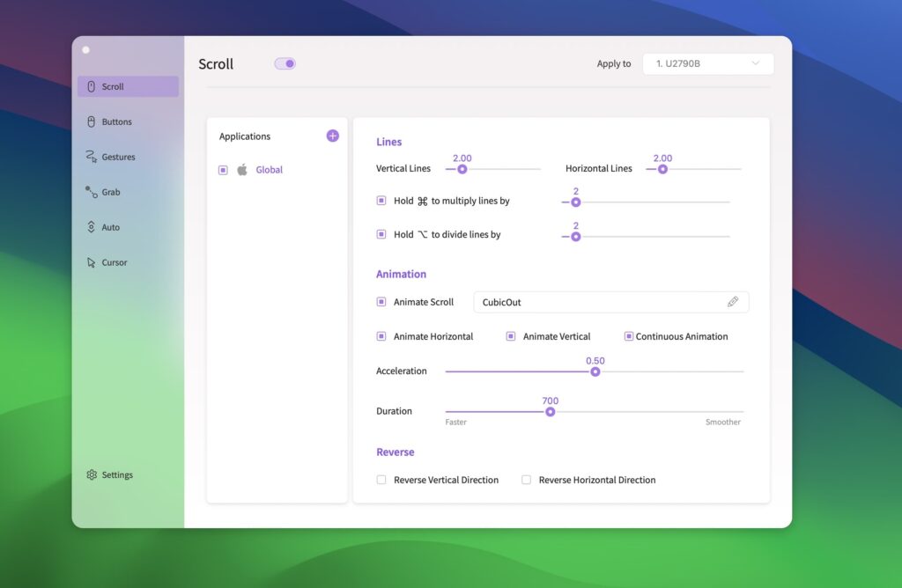Click the Cursor arrow icon in sidebar
Viewport: 902px width, 588px height.
tap(91, 262)
